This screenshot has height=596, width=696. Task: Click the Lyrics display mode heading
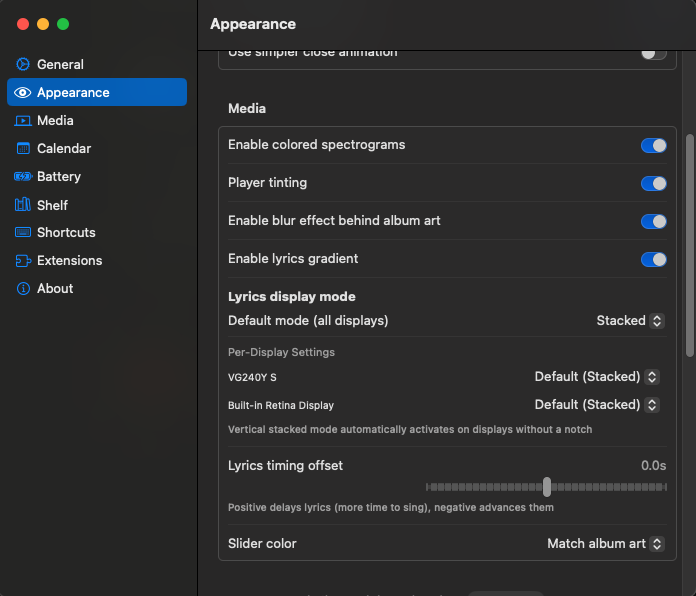292,296
